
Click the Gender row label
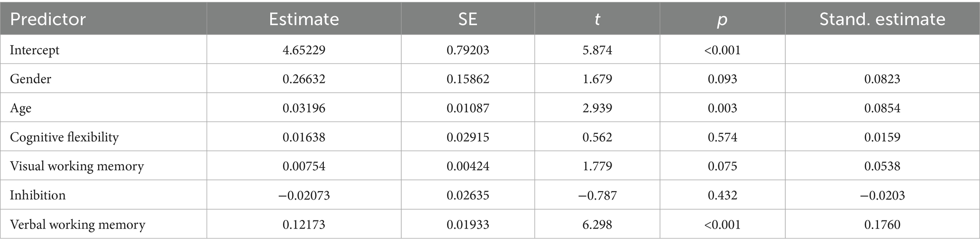(x=30, y=79)
